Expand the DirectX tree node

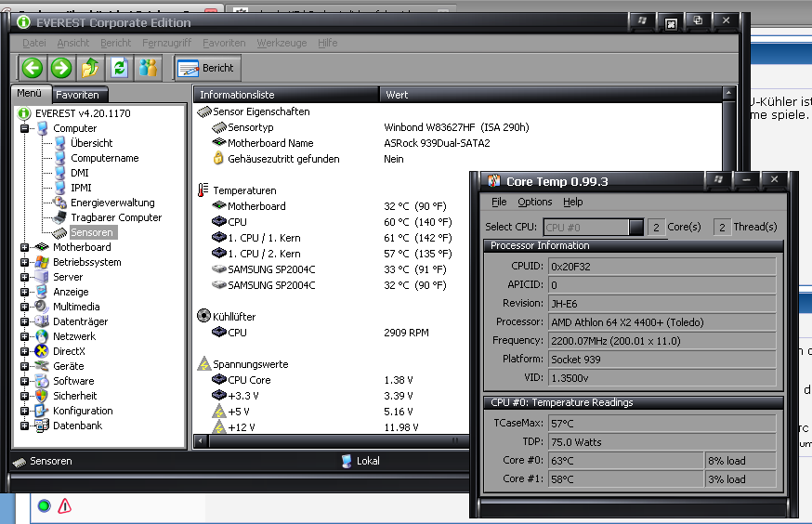(x=24, y=351)
